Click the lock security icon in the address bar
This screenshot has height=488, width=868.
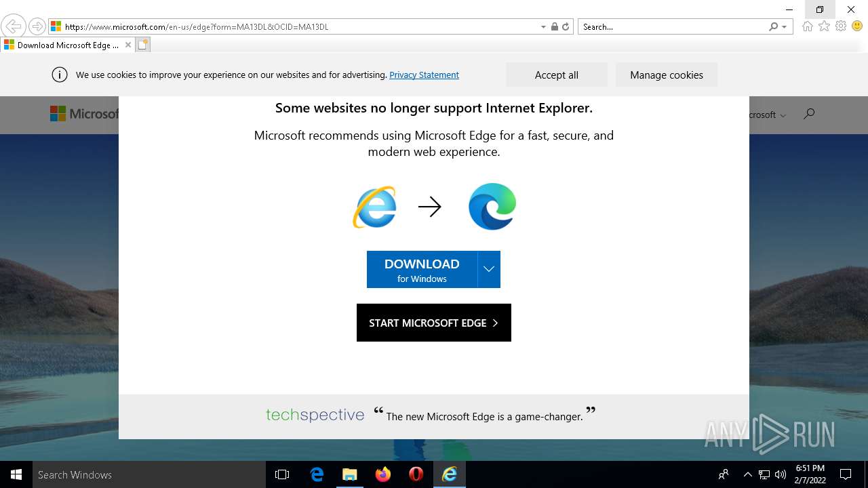click(x=555, y=27)
